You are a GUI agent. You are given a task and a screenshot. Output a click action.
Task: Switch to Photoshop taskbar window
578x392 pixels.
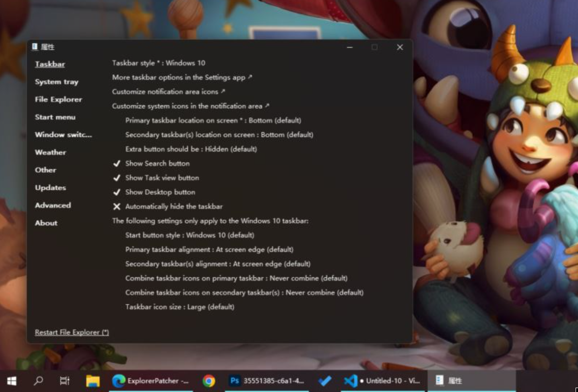tap(267, 381)
